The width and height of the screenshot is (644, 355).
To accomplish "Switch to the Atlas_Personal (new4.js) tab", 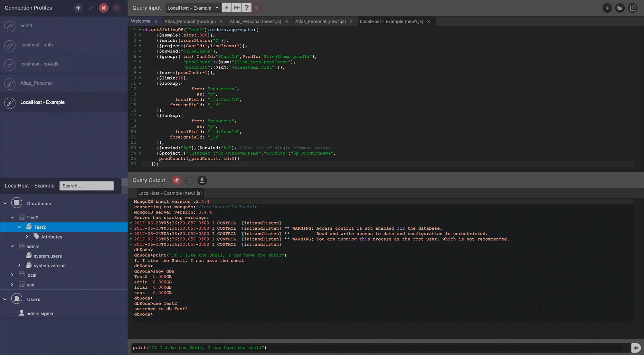I will [x=255, y=21].
